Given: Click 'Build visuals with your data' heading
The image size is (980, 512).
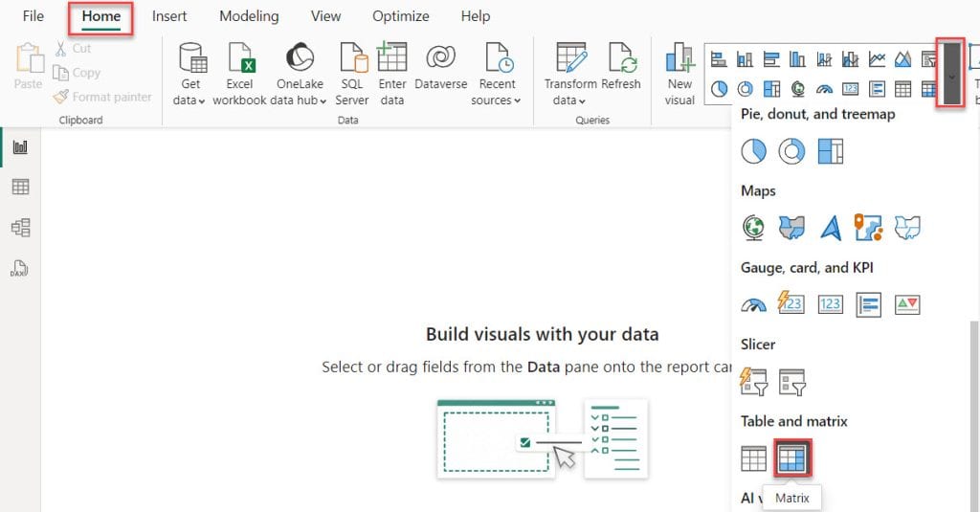Looking at the screenshot, I should tap(542, 334).
